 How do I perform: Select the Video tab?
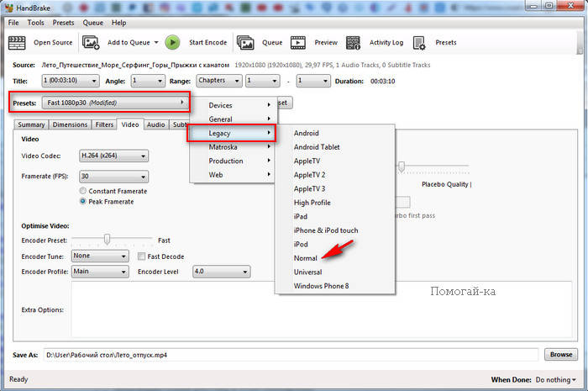130,124
